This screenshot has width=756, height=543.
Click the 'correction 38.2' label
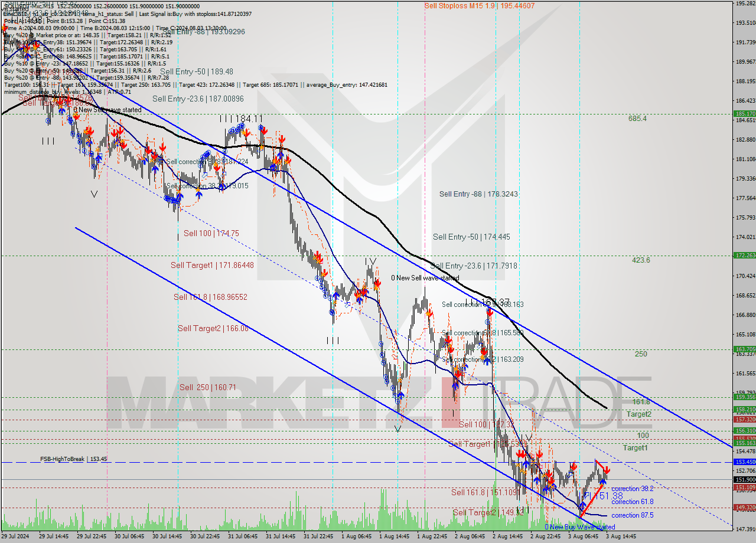click(633, 489)
